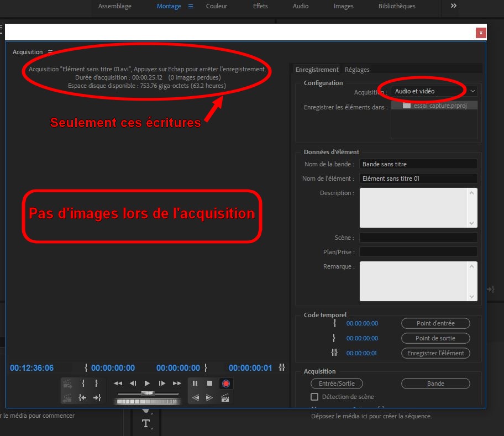This screenshot has width=504, height=436.
Task: Click the Rewind icon
Action: coord(118,383)
